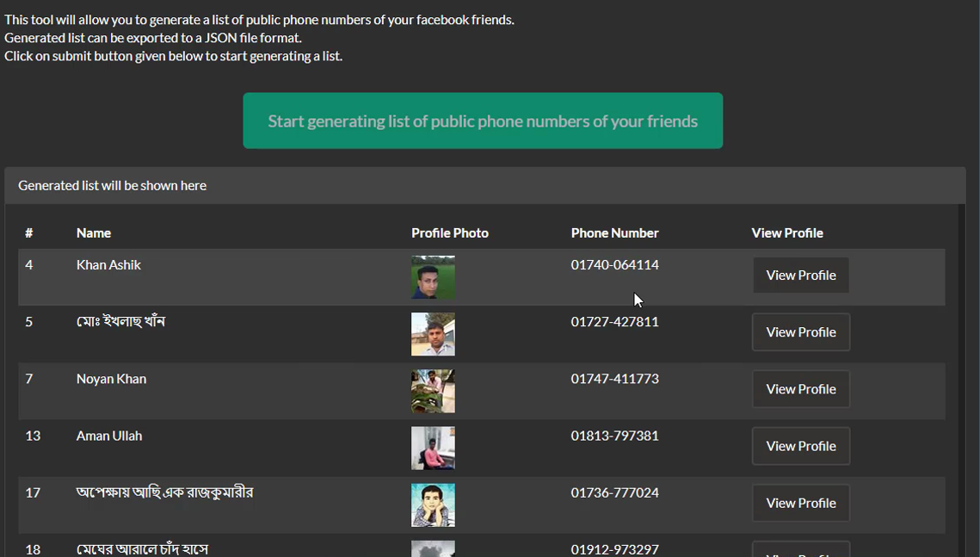The width and height of the screenshot is (980, 557).
Task: View Profile for row number 5
Action: pyautogui.click(x=801, y=332)
